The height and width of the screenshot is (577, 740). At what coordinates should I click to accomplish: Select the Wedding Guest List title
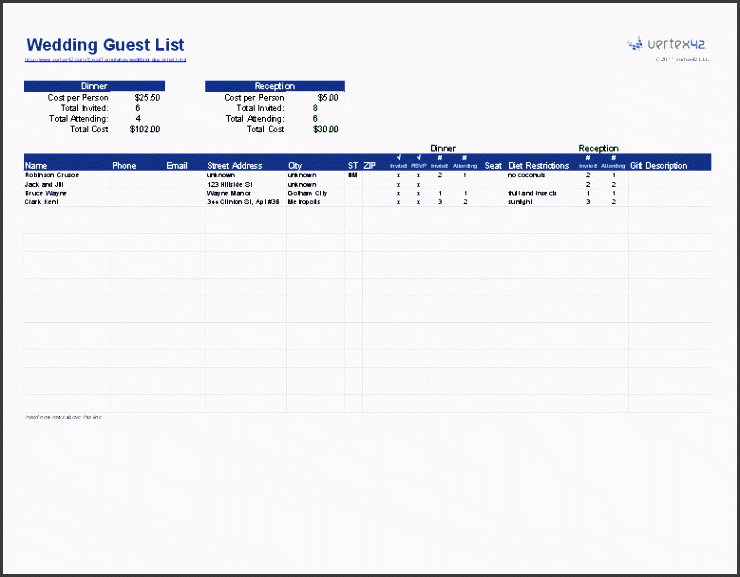pos(105,45)
